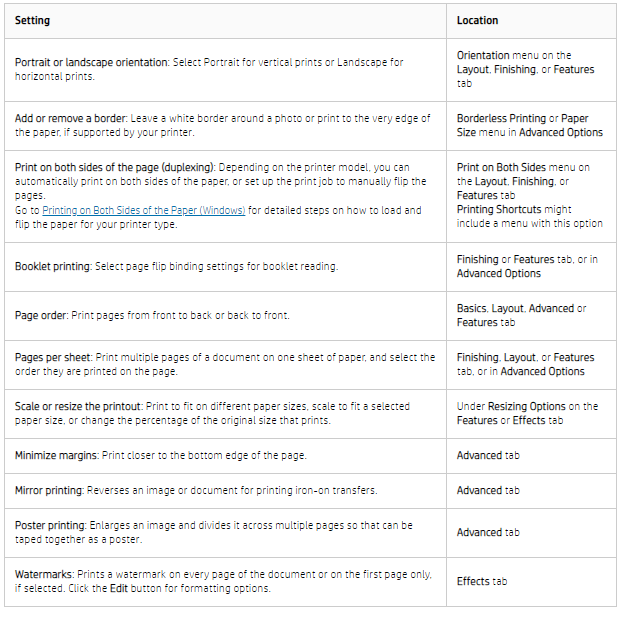The image size is (630, 632).
Task: Click Under Resizing Options location text
Action: tap(527, 413)
